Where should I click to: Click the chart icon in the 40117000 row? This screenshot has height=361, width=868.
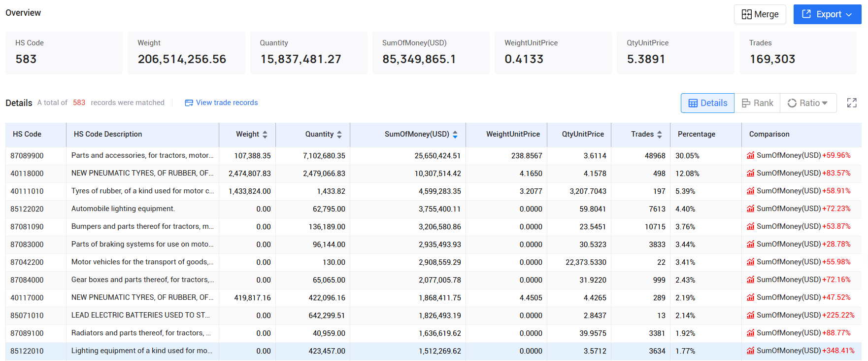750,297
